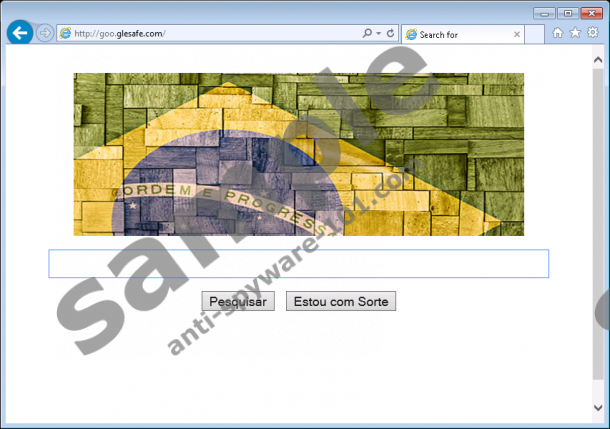Click the blue Back arrow button
The width and height of the screenshot is (610, 429).
19,33
